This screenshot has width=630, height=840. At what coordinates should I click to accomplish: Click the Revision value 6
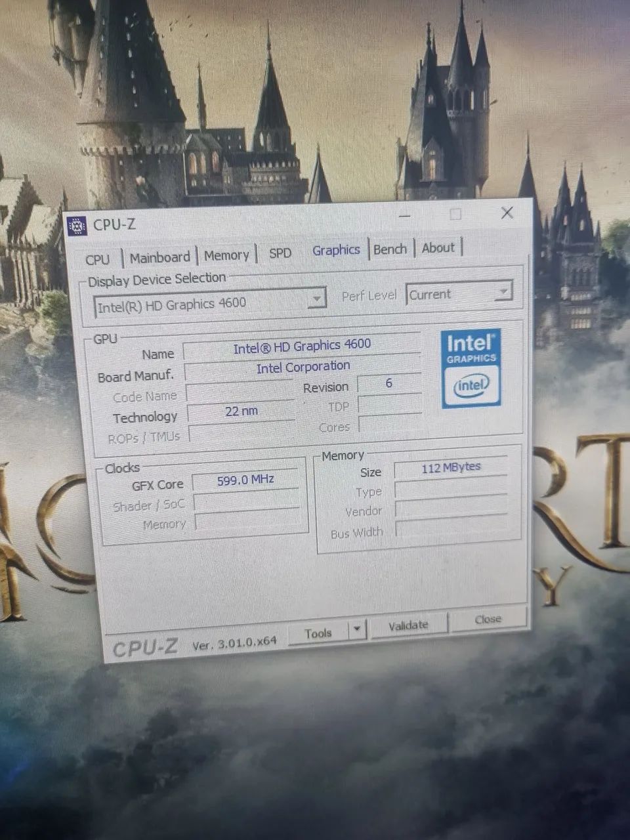click(x=389, y=383)
